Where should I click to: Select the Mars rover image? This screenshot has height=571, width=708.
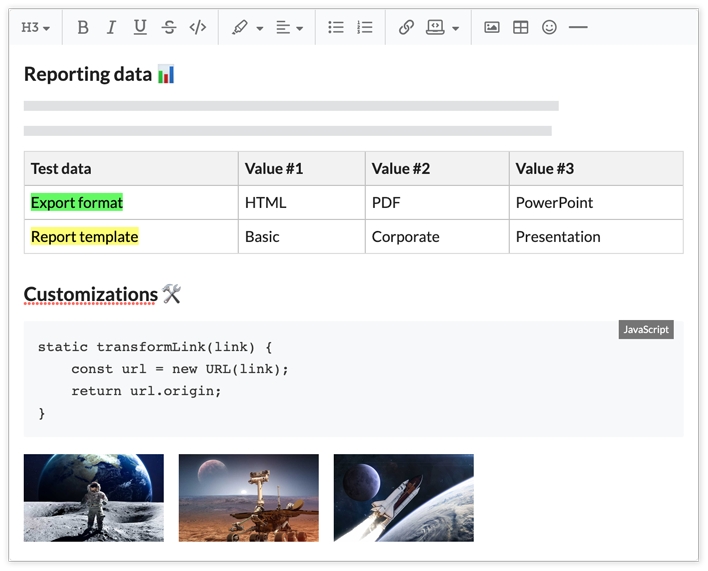249,498
